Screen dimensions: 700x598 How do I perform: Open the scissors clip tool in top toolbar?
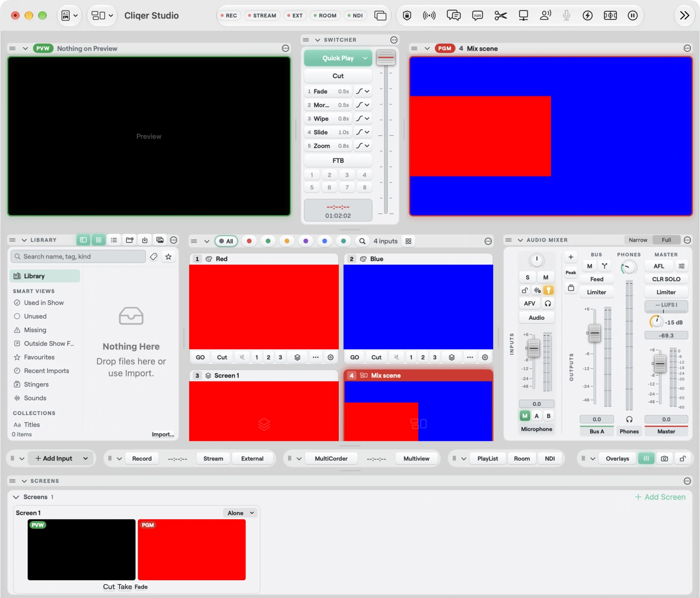(500, 16)
